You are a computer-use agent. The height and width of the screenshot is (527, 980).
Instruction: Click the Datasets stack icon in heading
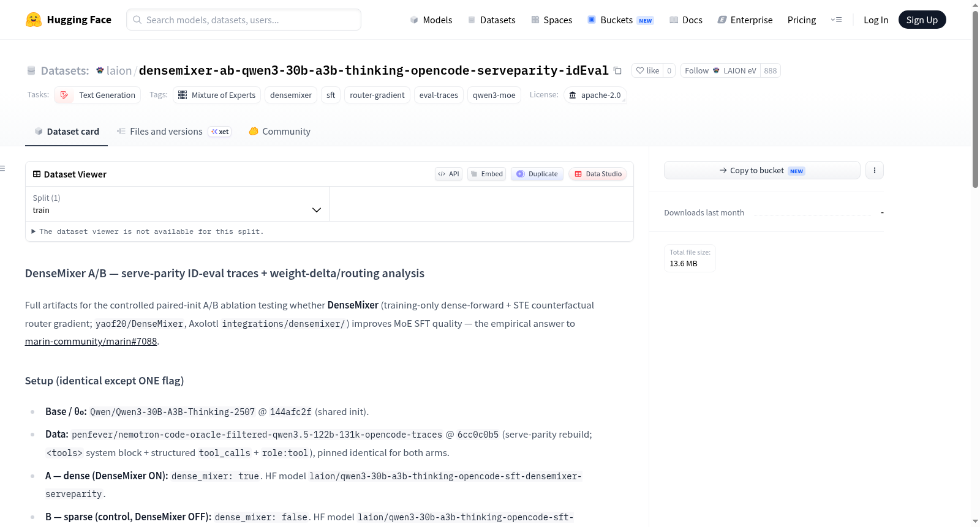click(x=31, y=71)
